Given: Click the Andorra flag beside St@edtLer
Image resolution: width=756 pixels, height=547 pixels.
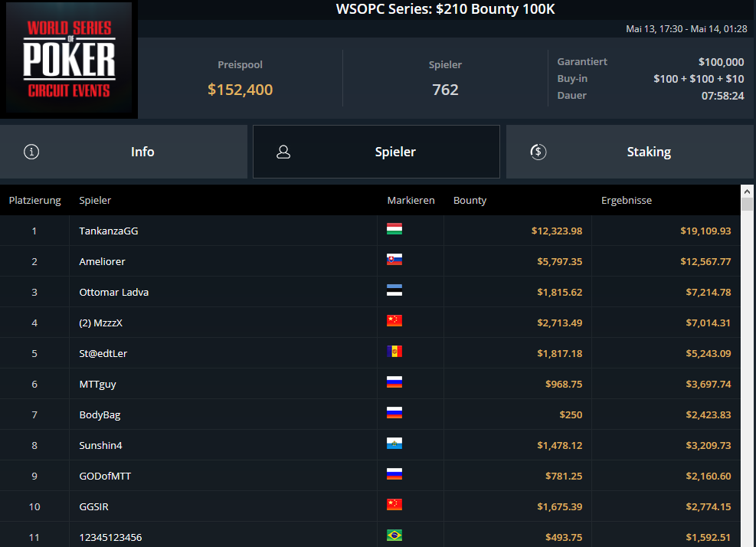Looking at the screenshot, I should click(x=394, y=351).
